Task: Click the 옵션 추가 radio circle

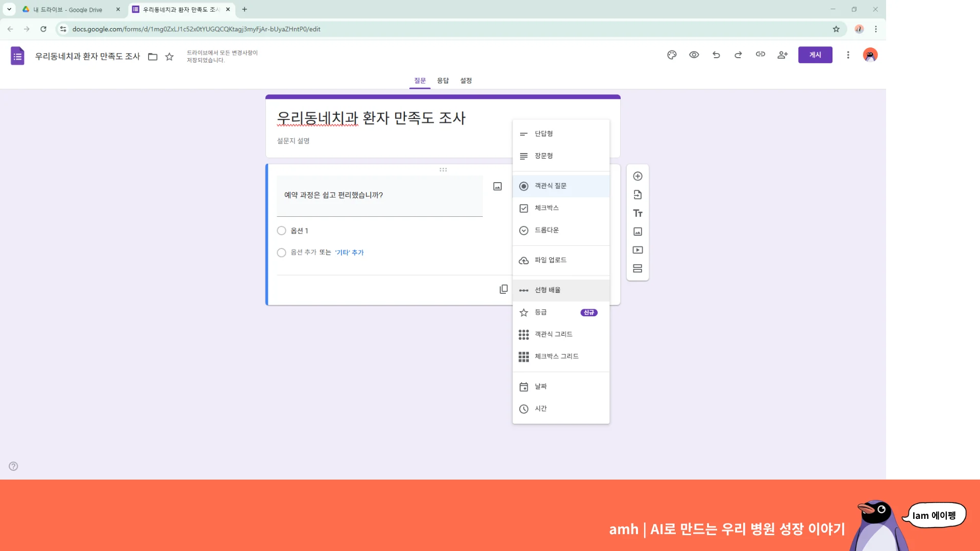Action: pyautogui.click(x=281, y=252)
